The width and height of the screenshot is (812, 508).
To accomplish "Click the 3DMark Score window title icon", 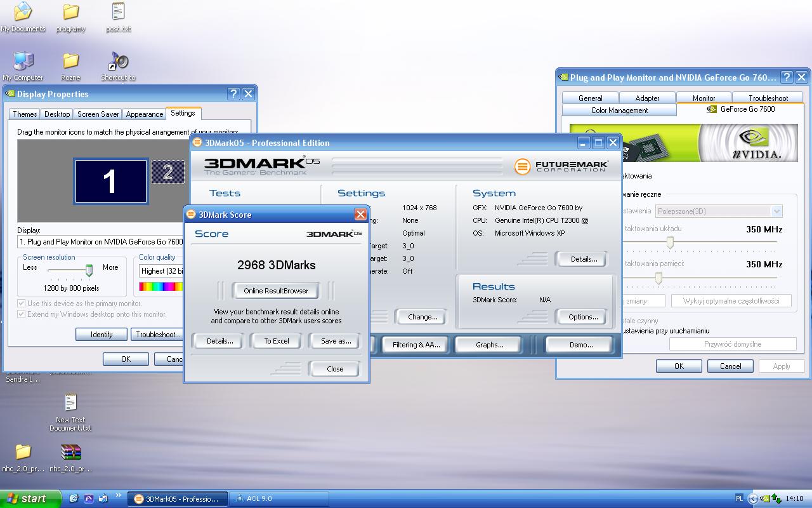I will point(191,215).
